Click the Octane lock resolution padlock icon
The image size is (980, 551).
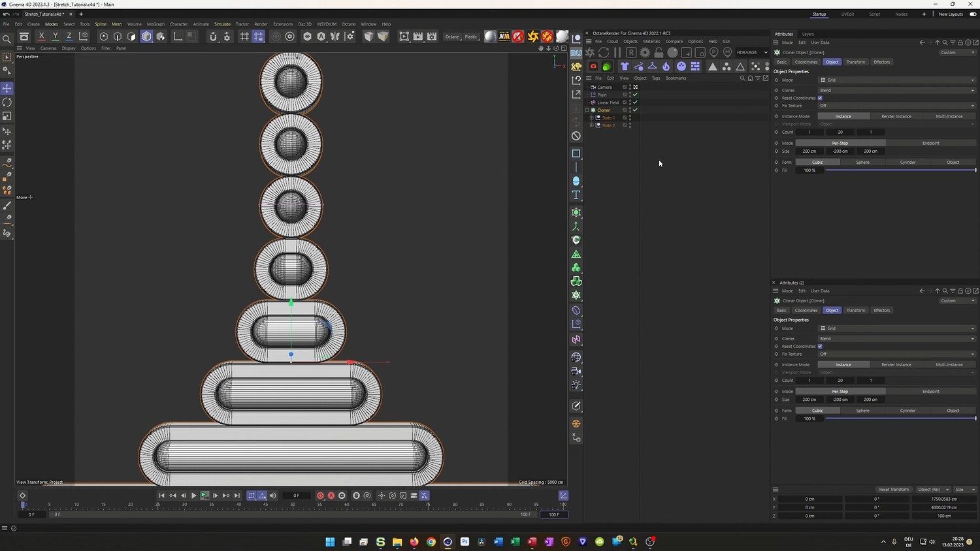point(659,52)
